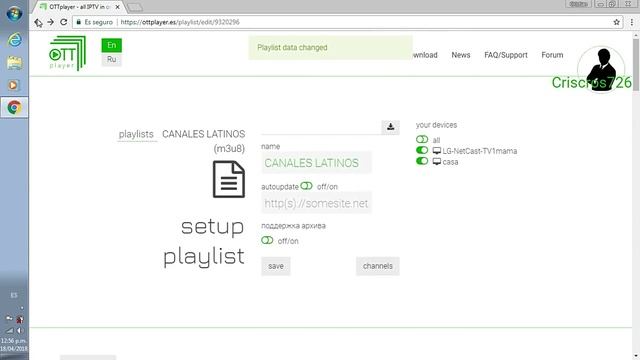This screenshot has height=360, width=640.
Task: Toggle the 'all' devices switch
Action: point(422,140)
